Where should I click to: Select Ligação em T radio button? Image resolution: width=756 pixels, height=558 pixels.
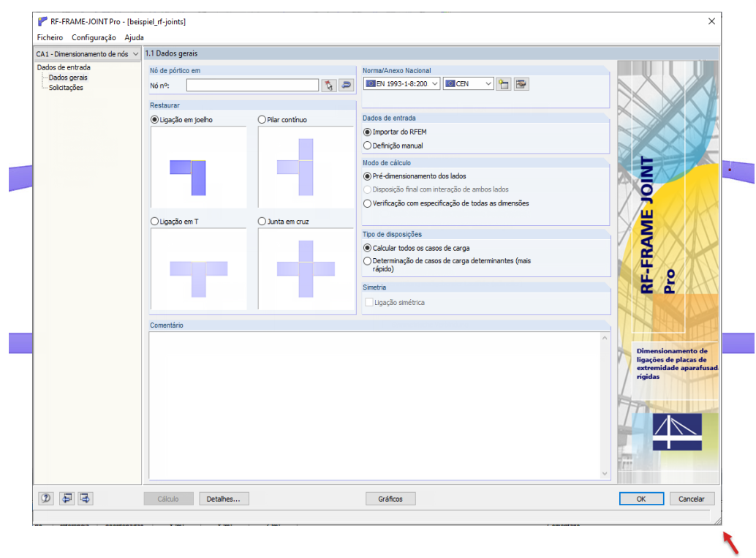154,222
